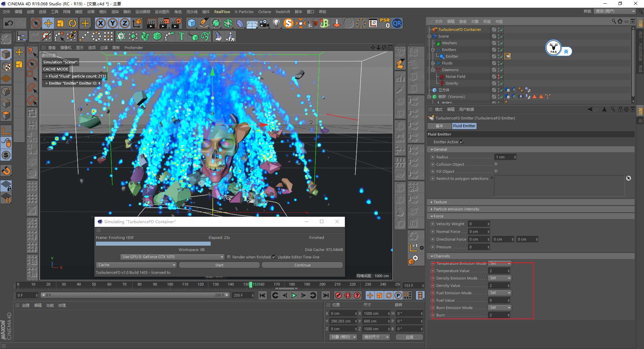
Task: Render the active view
Action: [152, 23]
